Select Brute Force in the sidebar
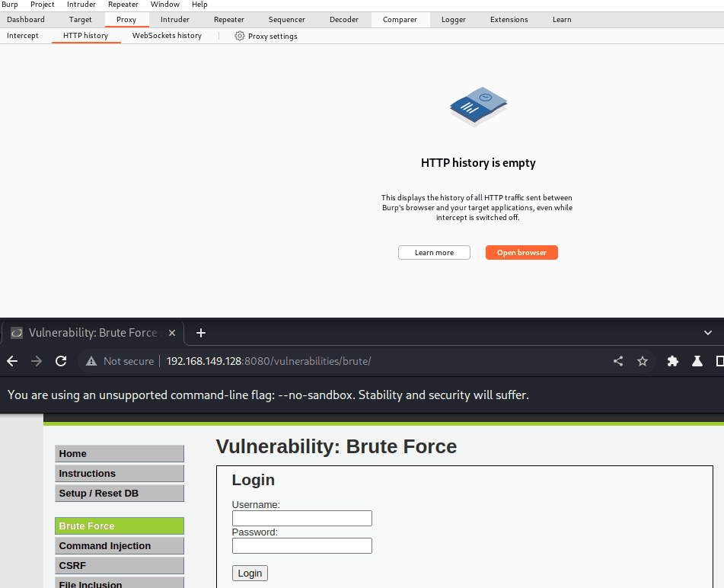 pyautogui.click(x=120, y=526)
